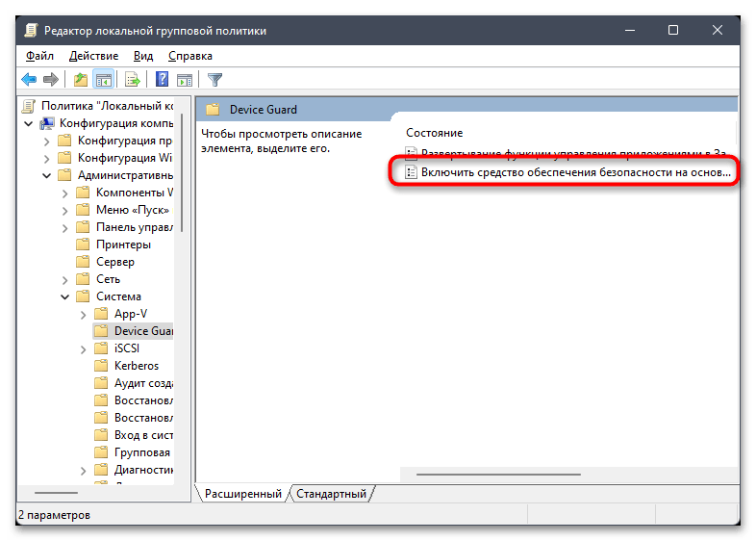Click the tree pane vertical scrollbar
The image size is (756, 541).
pos(182,172)
